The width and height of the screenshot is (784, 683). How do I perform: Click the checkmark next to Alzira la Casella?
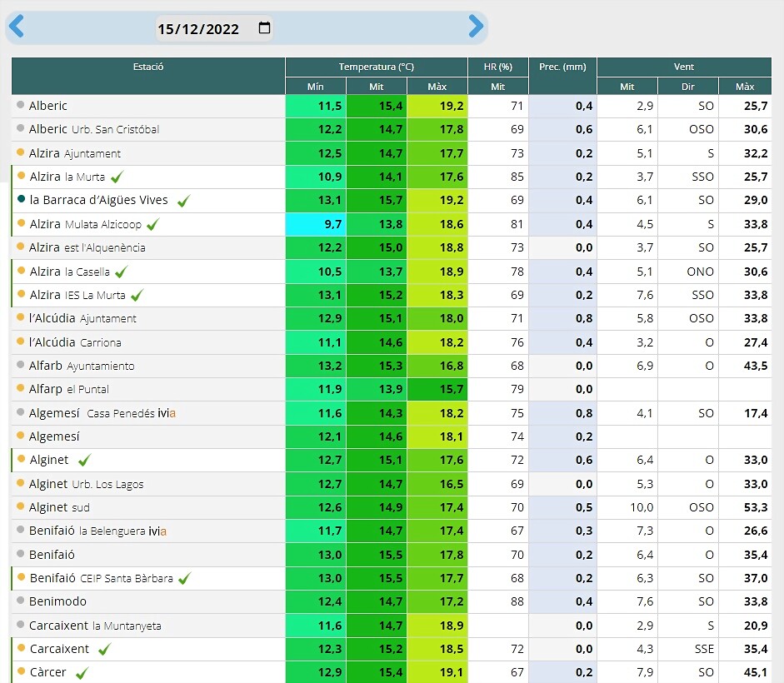click(121, 272)
